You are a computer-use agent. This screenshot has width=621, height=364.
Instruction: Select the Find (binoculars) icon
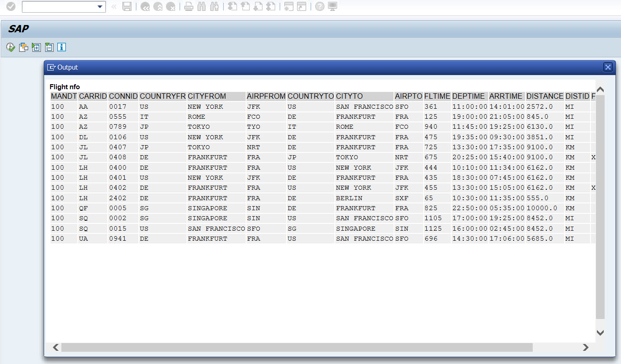(202, 6)
